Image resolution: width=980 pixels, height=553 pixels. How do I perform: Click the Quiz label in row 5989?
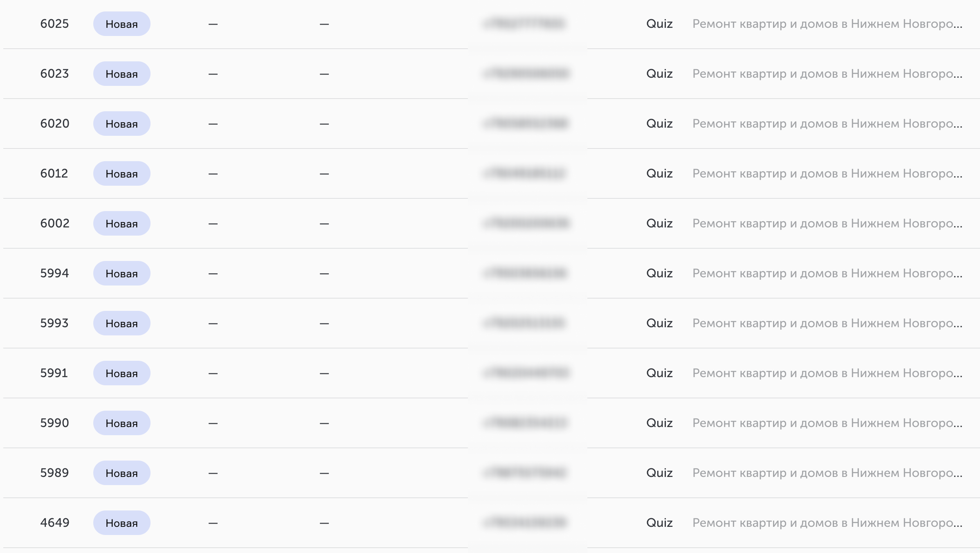[659, 473]
